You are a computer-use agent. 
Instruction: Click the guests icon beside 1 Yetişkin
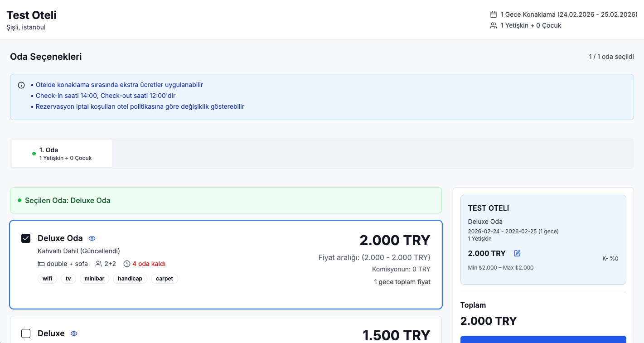[494, 25]
